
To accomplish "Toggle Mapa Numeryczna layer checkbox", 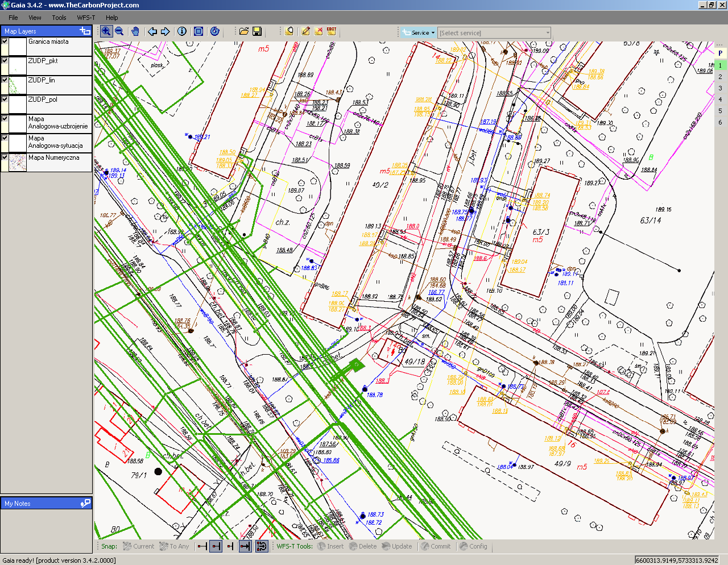I will 5,157.
